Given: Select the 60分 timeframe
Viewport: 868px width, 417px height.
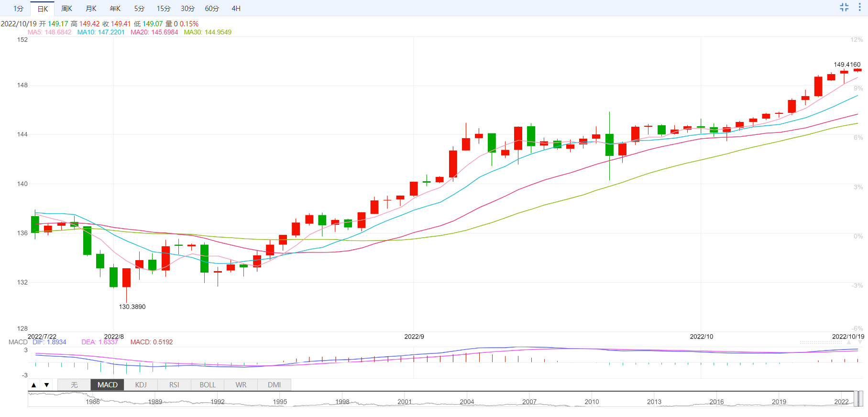Looking at the screenshot, I should pos(212,9).
